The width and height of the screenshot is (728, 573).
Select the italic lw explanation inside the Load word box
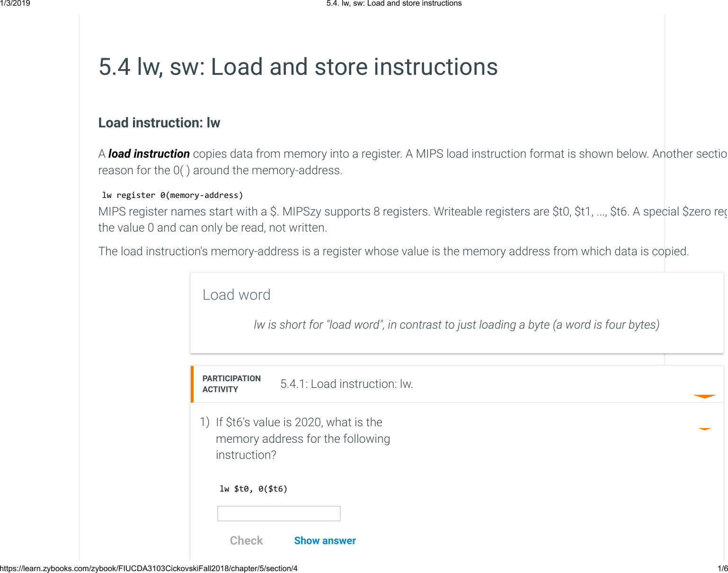pyautogui.click(x=456, y=324)
